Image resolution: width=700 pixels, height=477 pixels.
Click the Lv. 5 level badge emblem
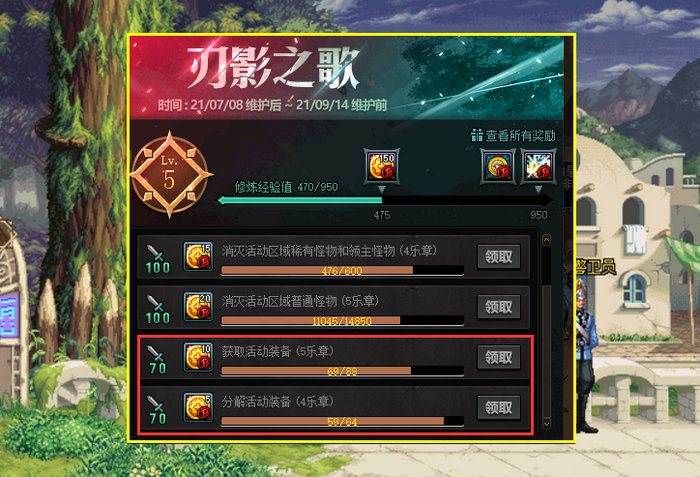coord(170,175)
